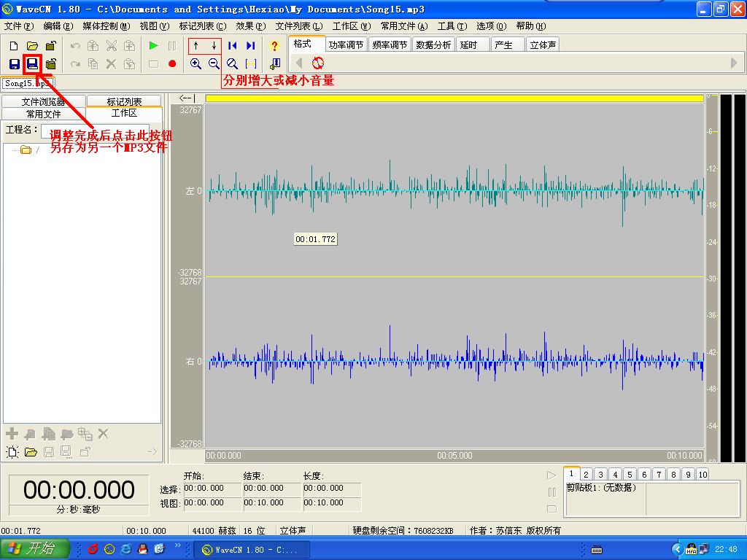Click the large 00:00.000 time display
The height and width of the screenshot is (560, 747).
tap(79, 489)
